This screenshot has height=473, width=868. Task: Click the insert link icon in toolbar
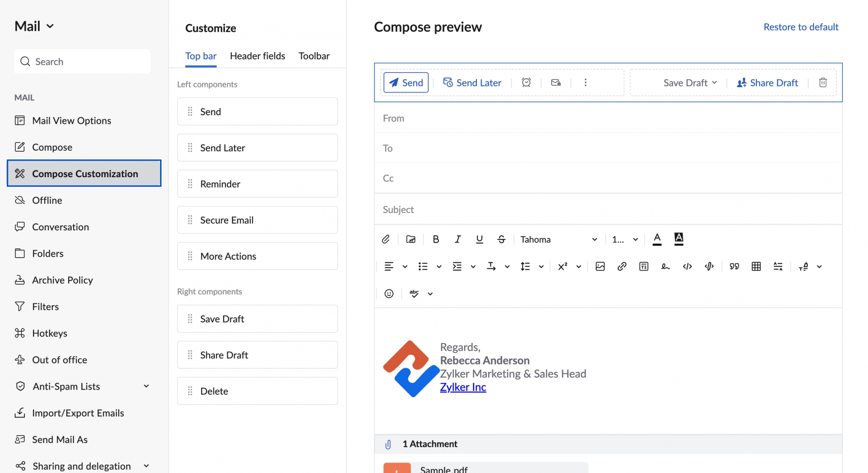621,267
